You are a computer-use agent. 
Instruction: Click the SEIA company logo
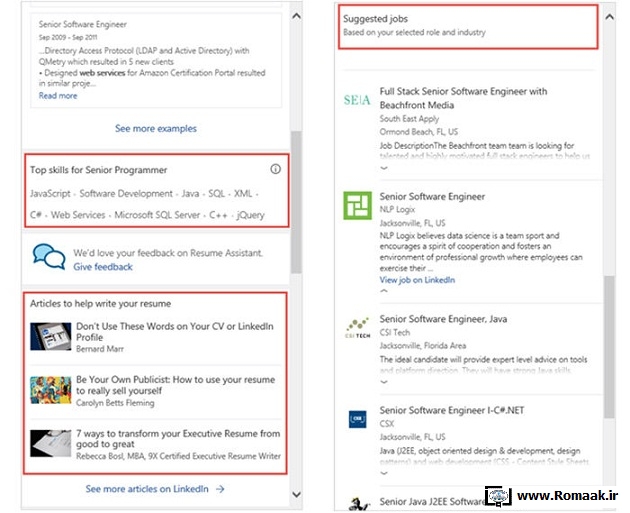[357, 100]
